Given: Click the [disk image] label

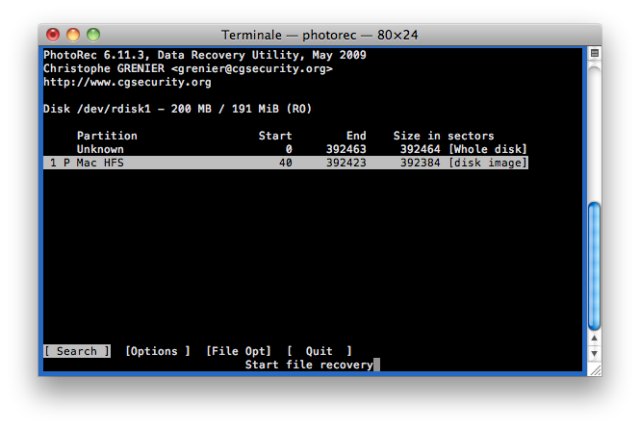Looking at the screenshot, I should point(488,162).
